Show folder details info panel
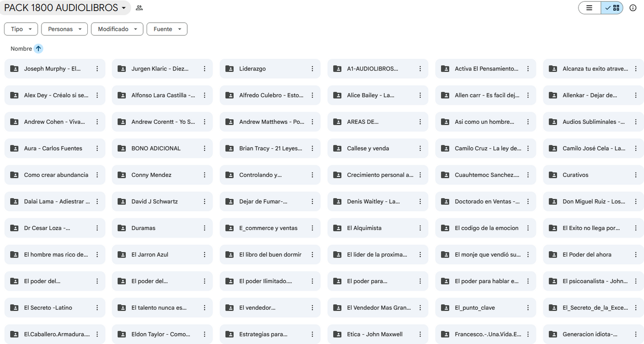 633,8
